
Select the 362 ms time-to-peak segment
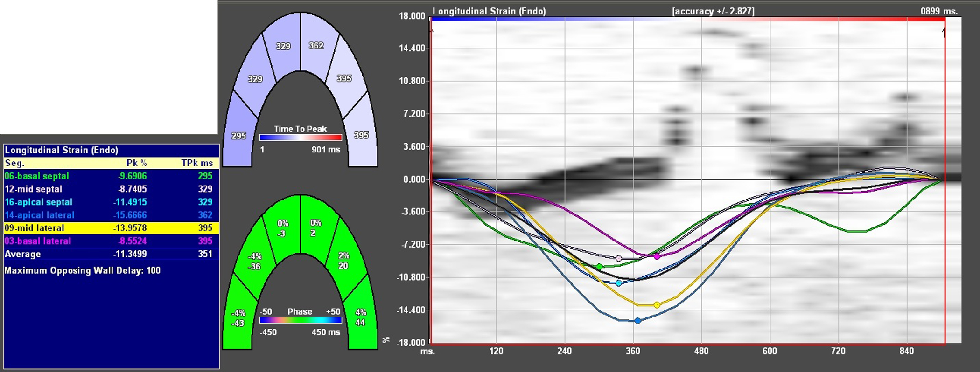click(316, 46)
